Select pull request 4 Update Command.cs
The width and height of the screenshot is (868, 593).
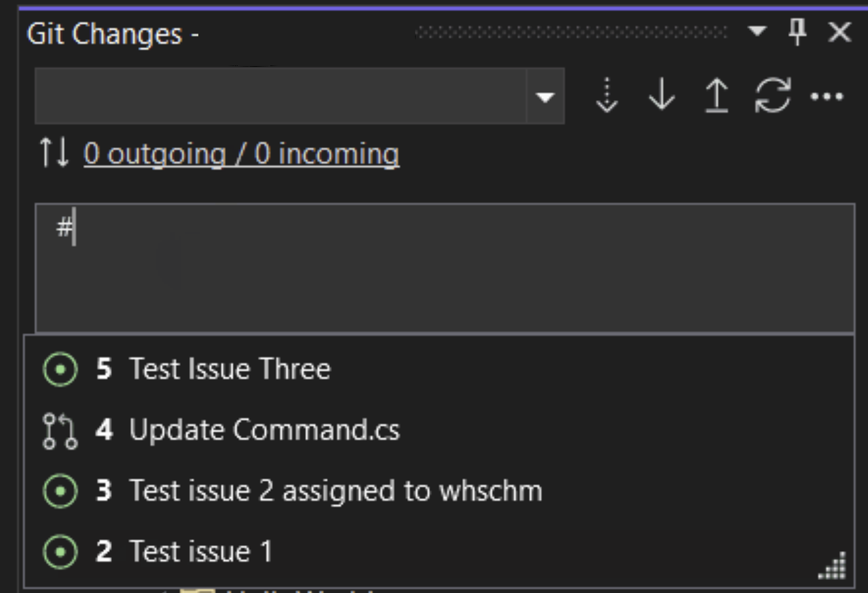point(439,430)
